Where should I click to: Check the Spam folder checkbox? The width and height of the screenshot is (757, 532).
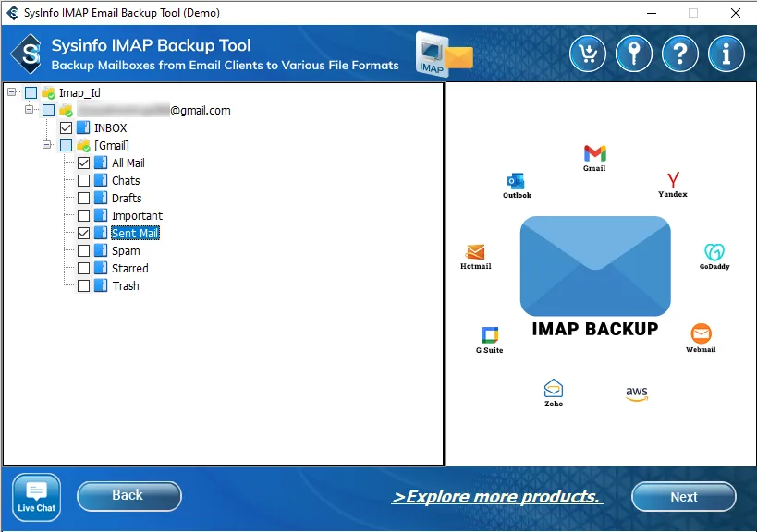point(84,251)
